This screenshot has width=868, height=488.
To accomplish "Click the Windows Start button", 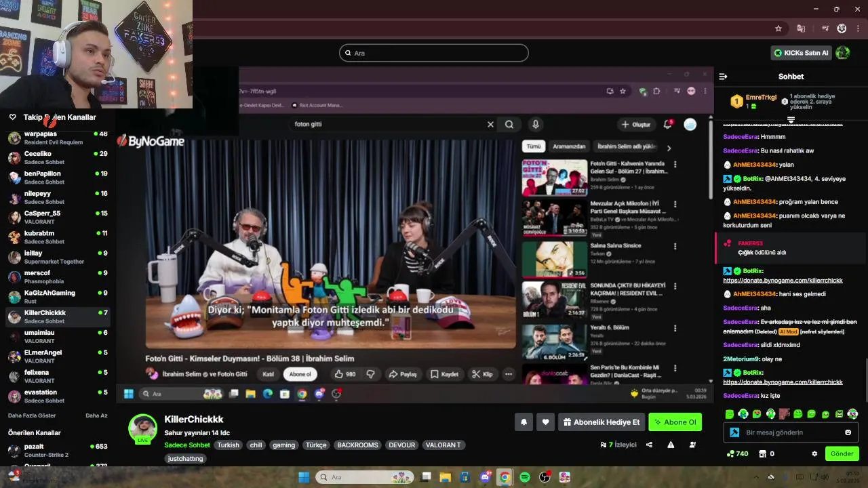I will tap(304, 477).
